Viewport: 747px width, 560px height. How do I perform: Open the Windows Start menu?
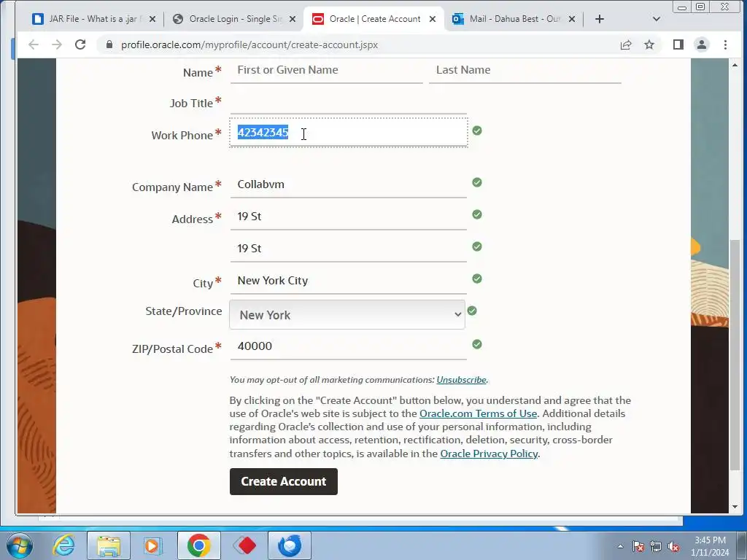pos(19,545)
